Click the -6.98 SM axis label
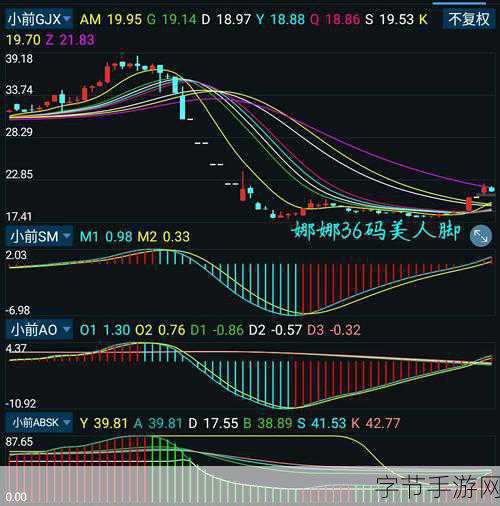This screenshot has width=500, height=506. [x=18, y=310]
